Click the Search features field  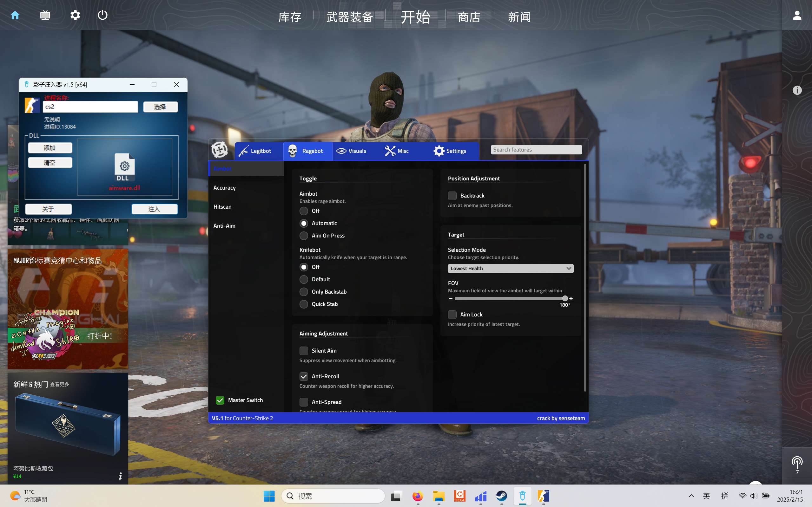coord(536,150)
